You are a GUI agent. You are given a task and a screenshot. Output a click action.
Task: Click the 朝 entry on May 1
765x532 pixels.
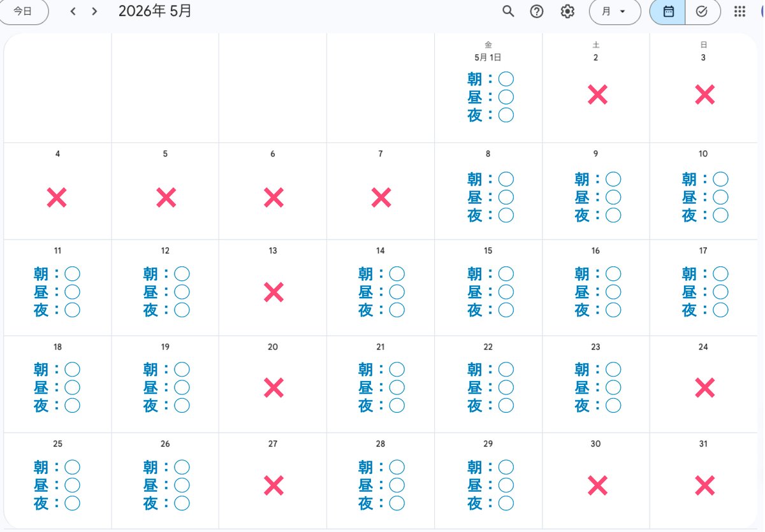[x=490, y=79]
